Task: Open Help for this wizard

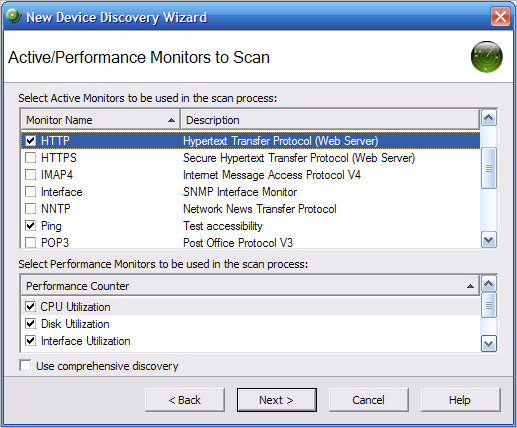Action: pos(460,400)
